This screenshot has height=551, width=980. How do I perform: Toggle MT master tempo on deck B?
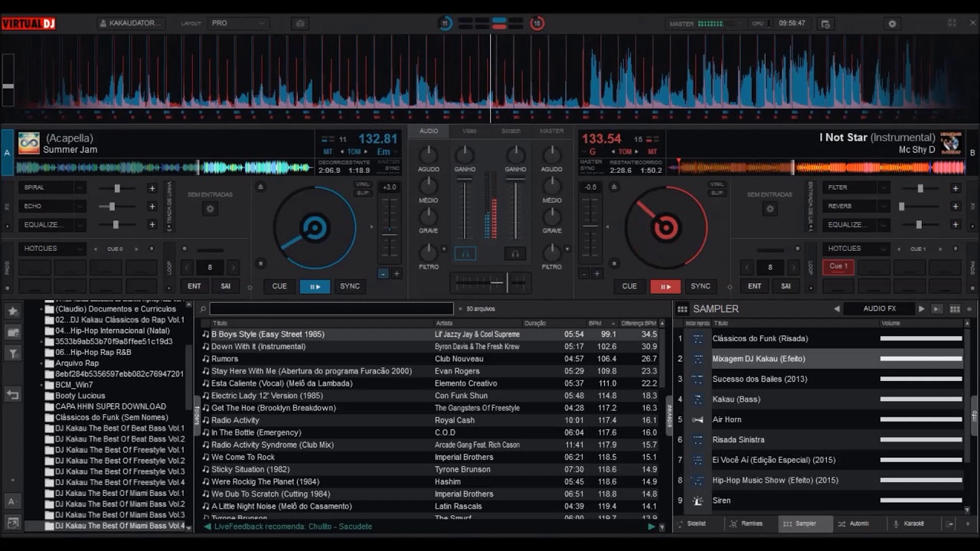tap(652, 152)
